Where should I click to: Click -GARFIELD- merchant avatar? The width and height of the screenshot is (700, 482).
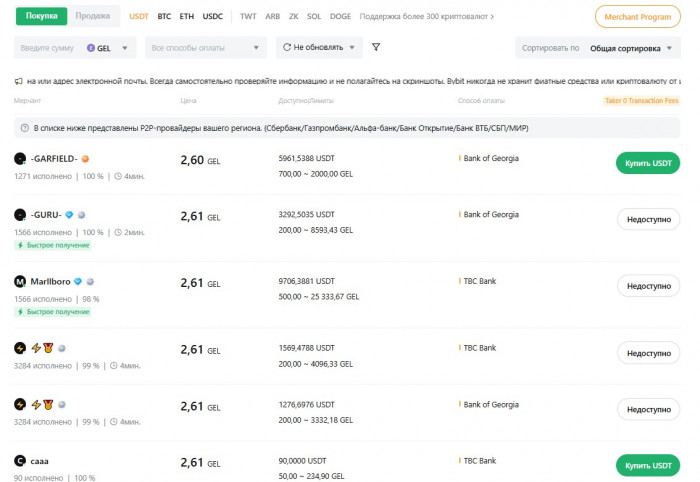(x=20, y=158)
